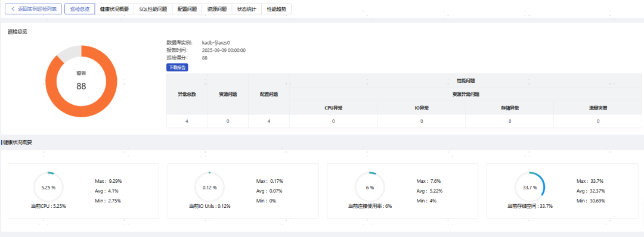644x237 pixels.
Task: Click CPU Avg: 4.1% value
Action: tap(107, 191)
